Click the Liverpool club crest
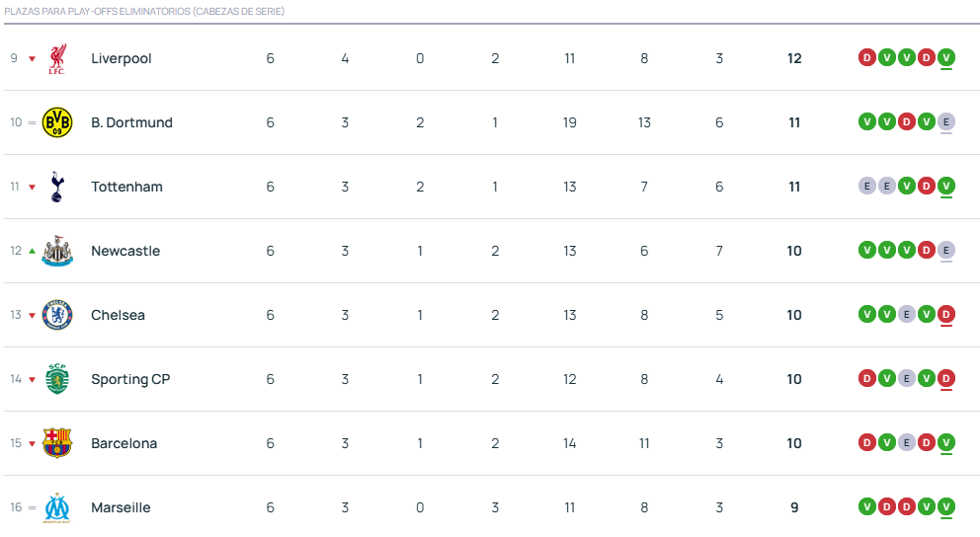980x537 pixels. click(57, 58)
